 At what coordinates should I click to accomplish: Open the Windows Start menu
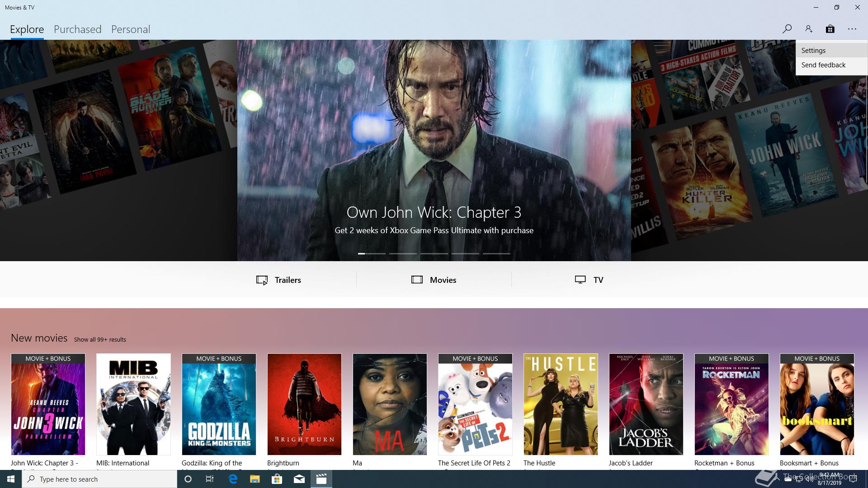[x=11, y=479]
